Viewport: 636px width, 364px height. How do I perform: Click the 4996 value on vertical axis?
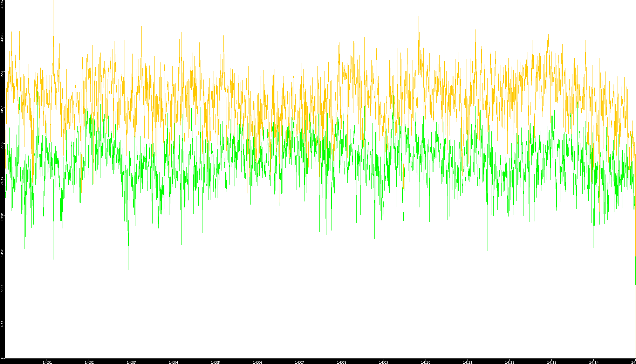coord(2,4)
